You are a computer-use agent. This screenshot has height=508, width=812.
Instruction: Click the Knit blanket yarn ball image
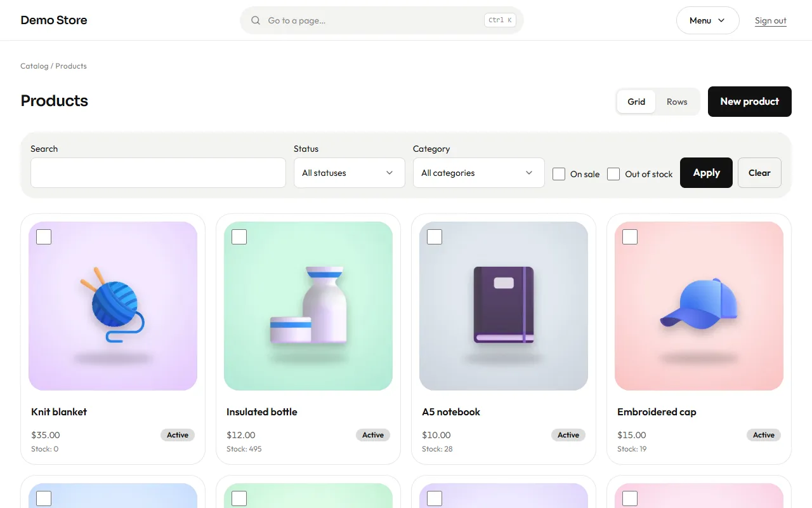click(113, 306)
